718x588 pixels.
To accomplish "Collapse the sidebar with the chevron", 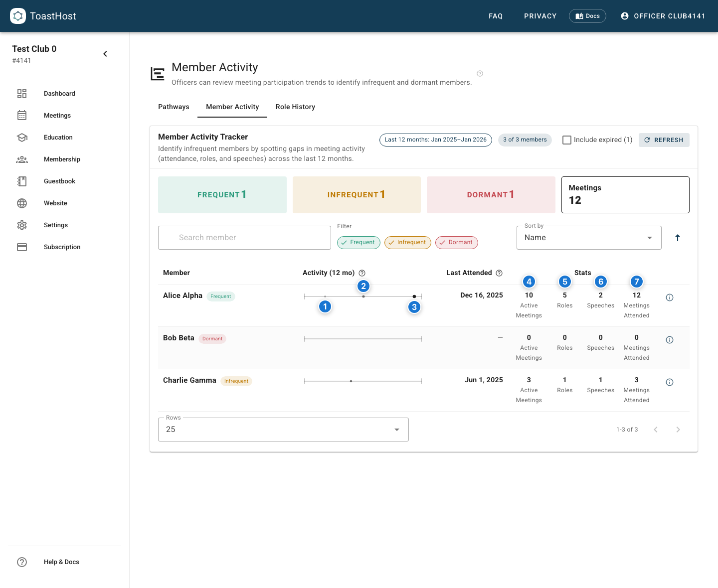I will [x=105, y=54].
